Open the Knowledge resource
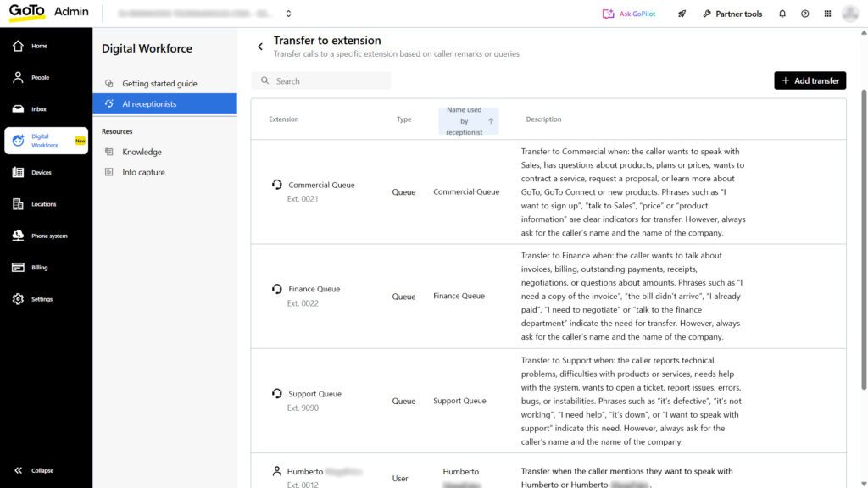The image size is (868, 488). 142,152
